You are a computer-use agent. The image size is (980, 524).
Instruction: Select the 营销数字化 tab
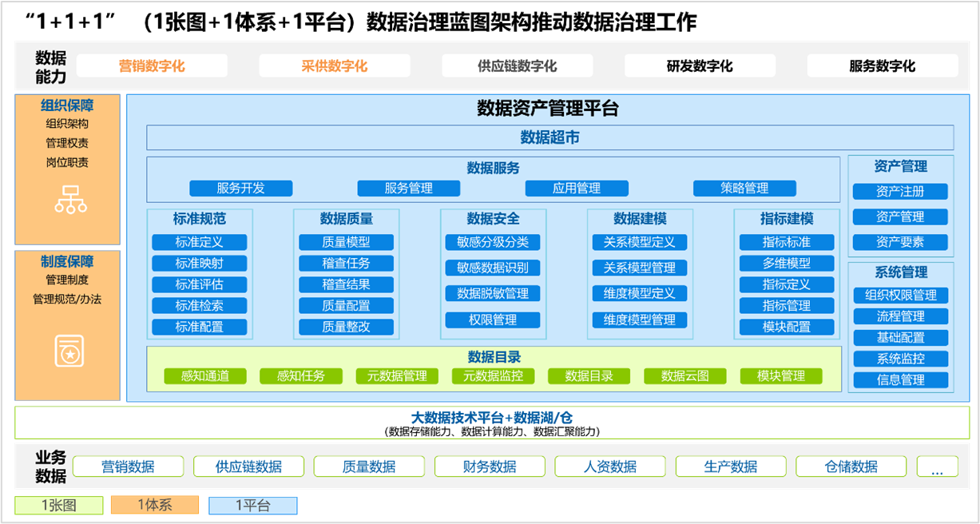(152, 66)
